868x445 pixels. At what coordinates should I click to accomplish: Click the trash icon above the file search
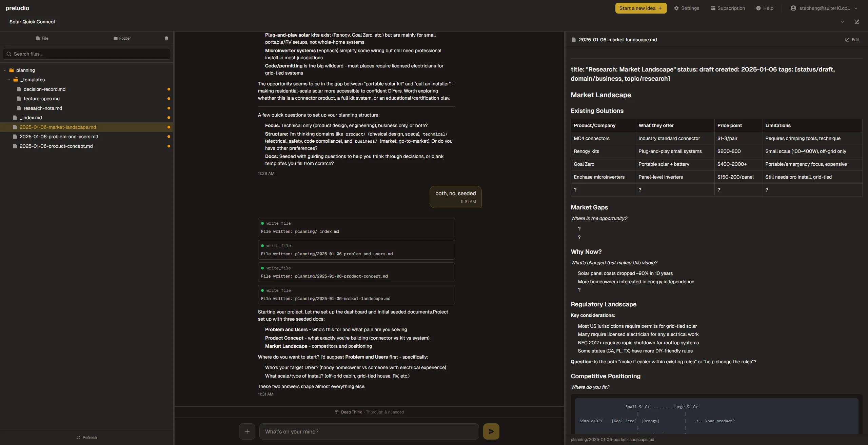[x=166, y=38]
